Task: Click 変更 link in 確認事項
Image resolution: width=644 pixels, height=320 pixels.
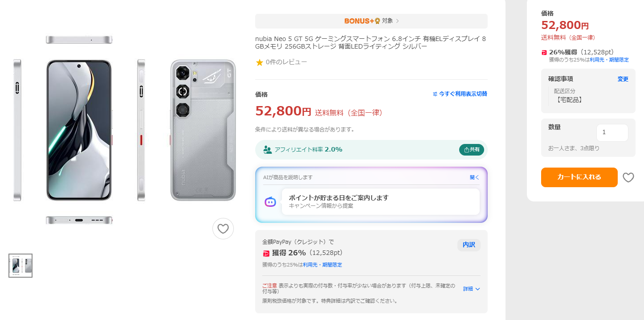Action: (623, 79)
